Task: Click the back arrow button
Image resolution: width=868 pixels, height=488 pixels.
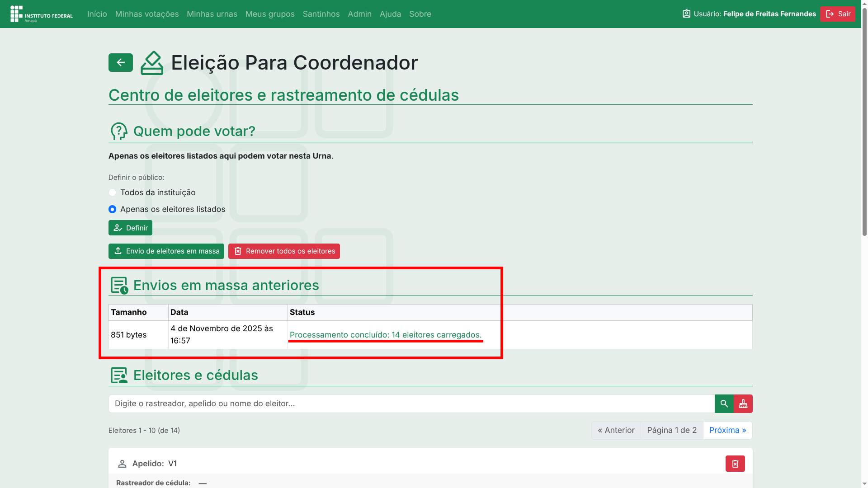Action: (x=120, y=62)
